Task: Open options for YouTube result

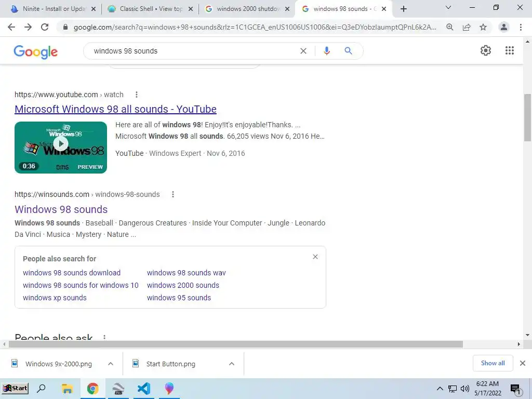Action: (x=137, y=95)
